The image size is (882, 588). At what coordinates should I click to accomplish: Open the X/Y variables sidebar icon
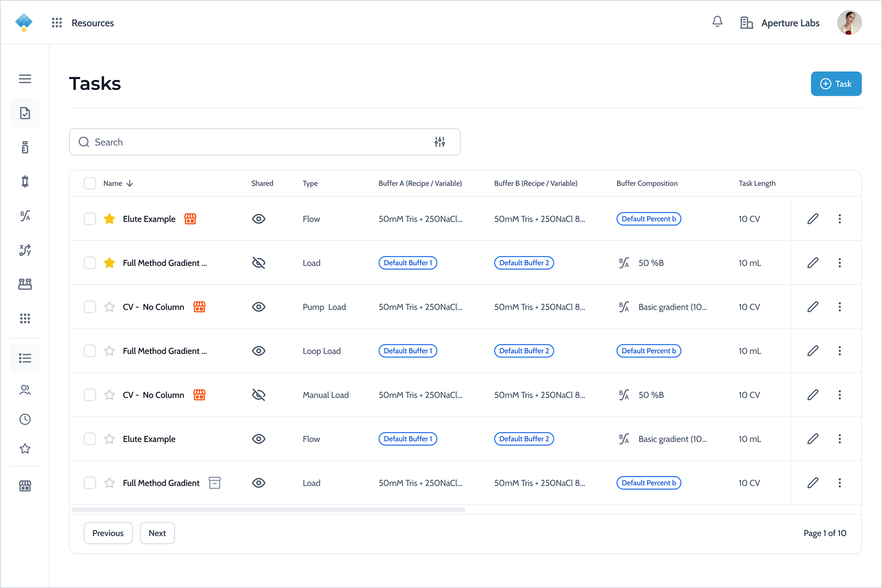(25, 250)
